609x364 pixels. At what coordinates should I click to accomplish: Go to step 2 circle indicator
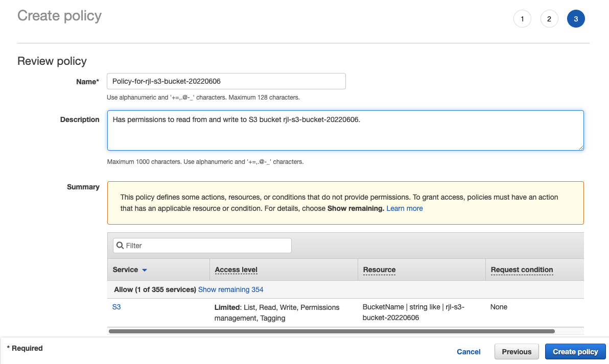pyautogui.click(x=549, y=19)
